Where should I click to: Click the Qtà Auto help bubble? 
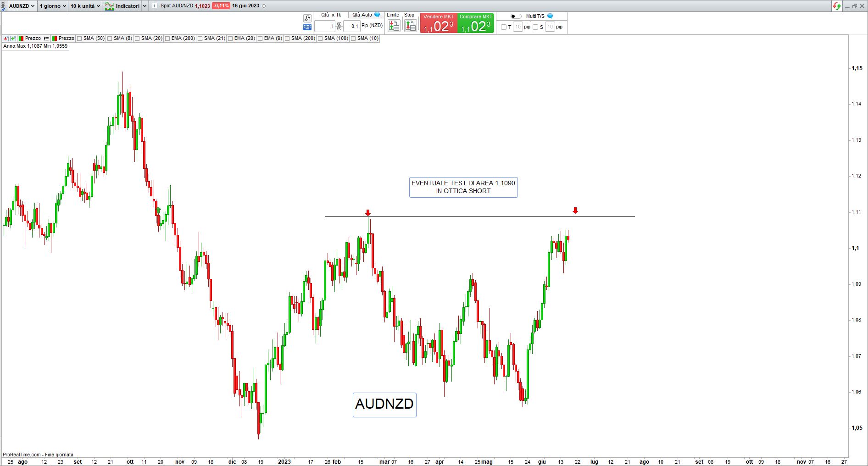(377, 15)
